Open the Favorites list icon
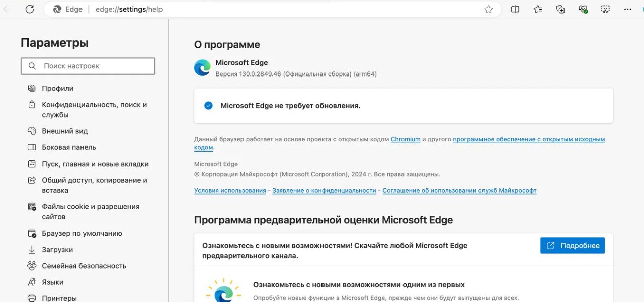 coord(538,9)
